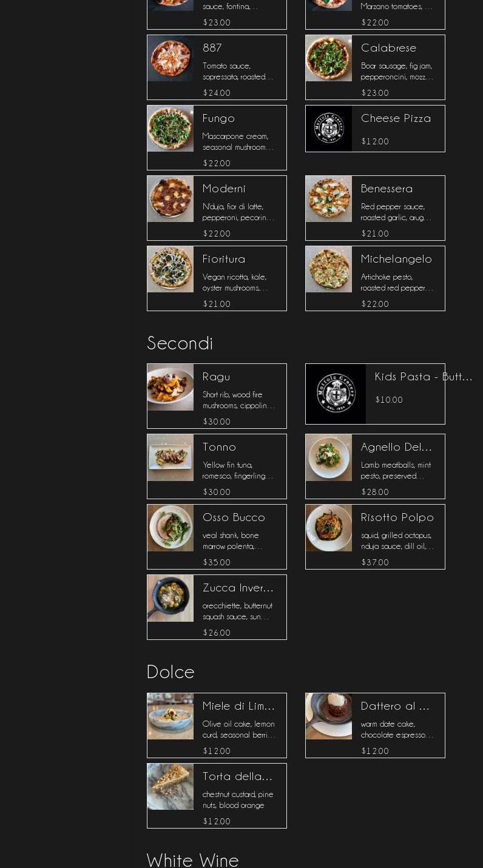Open the Moderni pizza thumbnail
Viewport: 483px width, 868px height.
[x=171, y=199]
